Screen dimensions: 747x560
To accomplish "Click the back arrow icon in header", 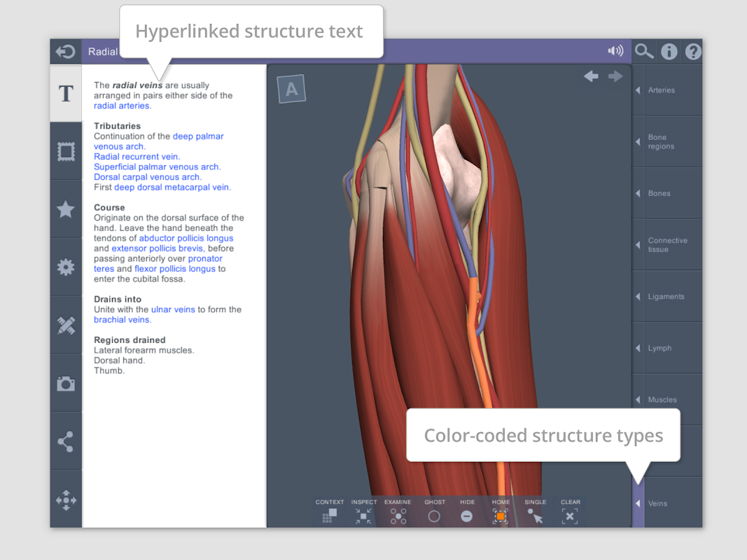I will [66, 52].
